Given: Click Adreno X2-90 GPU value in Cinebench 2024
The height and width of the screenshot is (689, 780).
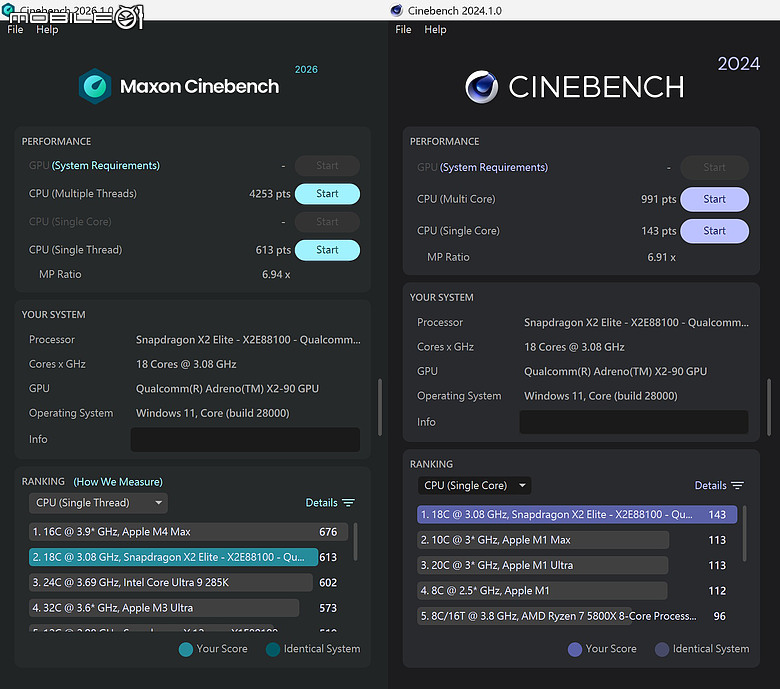Looking at the screenshot, I should point(615,372).
